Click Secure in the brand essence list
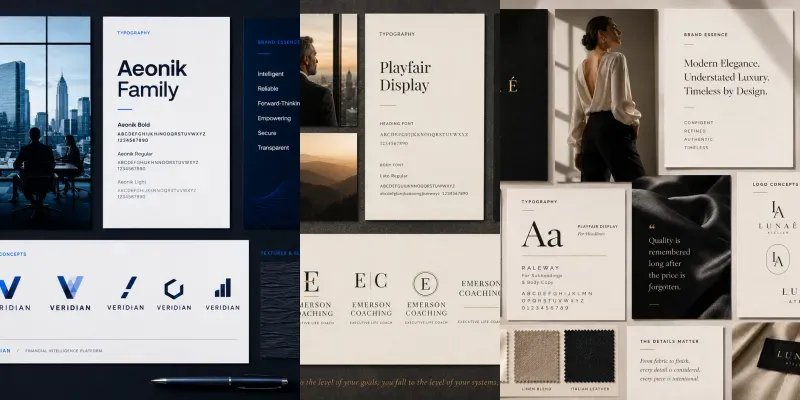The image size is (800, 400). pyautogui.click(x=266, y=133)
